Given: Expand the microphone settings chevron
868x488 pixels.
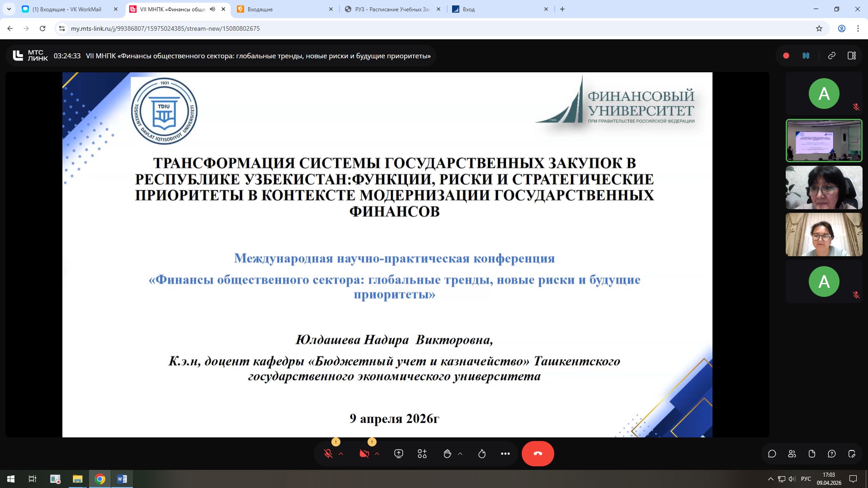Looking at the screenshot, I should [341, 454].
